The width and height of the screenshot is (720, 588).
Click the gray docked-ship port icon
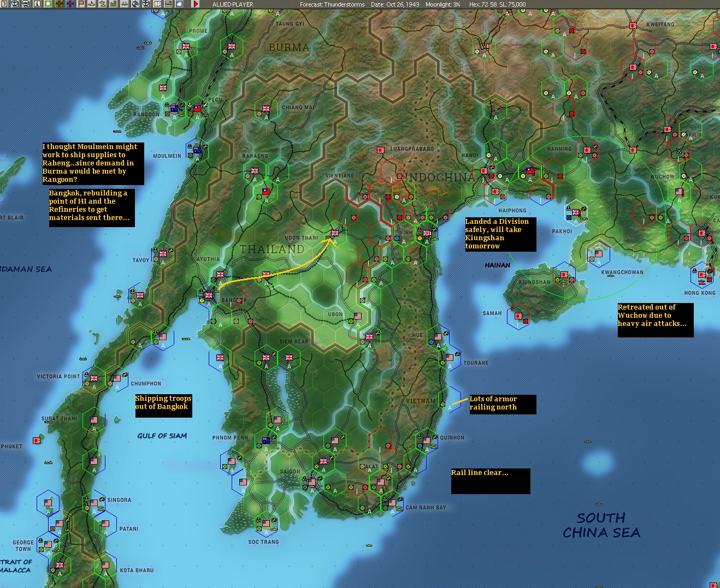[x=125, y=4]
